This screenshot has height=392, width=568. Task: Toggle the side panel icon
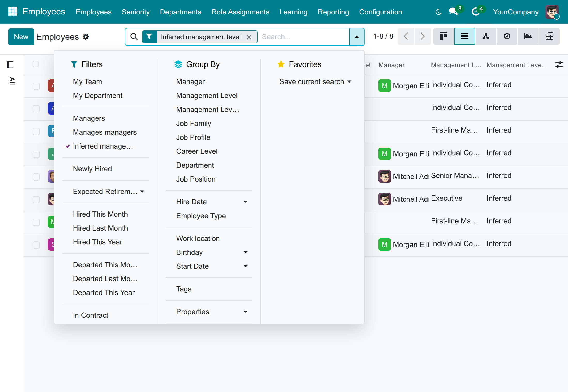pyautogui.click(x=10, y=64)
